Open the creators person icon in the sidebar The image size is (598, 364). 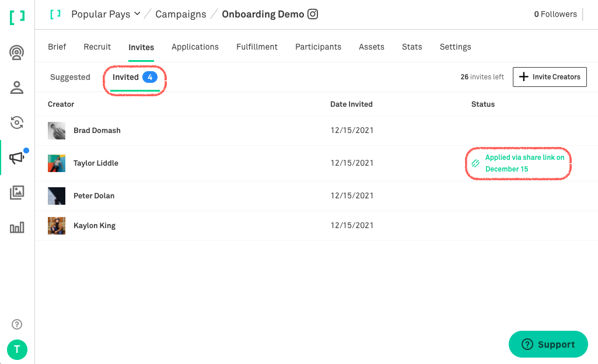(17, 88)
